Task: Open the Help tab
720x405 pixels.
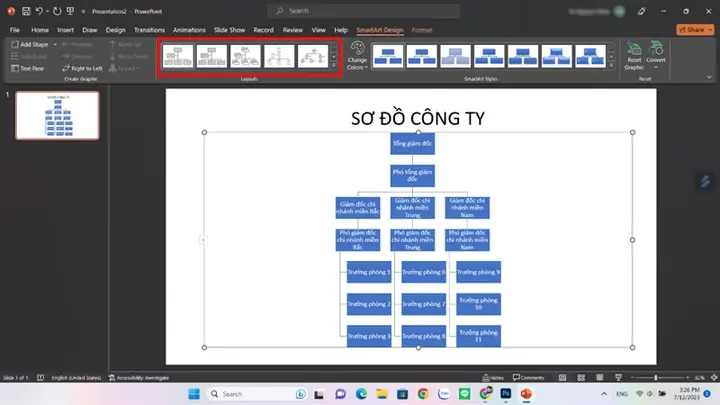Action: pyautogui.click(x=341, y=30)
